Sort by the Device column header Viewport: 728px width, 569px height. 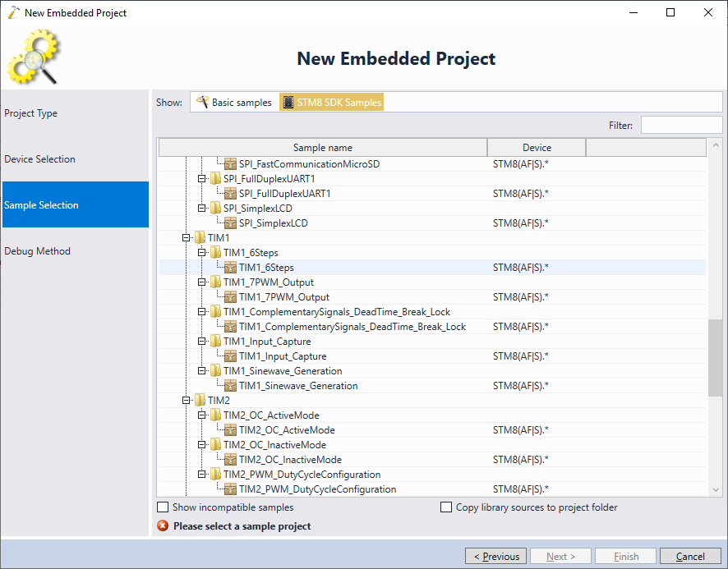click(x=537, y=148)
